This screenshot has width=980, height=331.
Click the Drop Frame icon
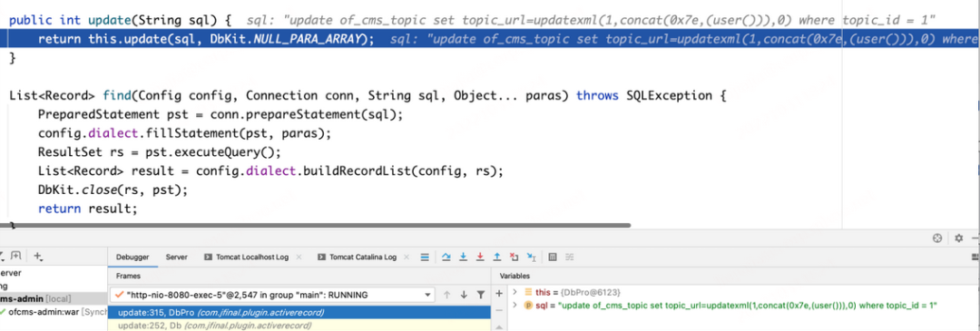[514, 257]
